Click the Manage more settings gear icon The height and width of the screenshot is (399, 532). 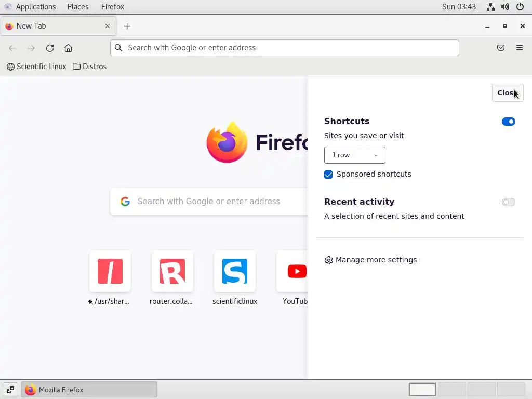point(328,260)
